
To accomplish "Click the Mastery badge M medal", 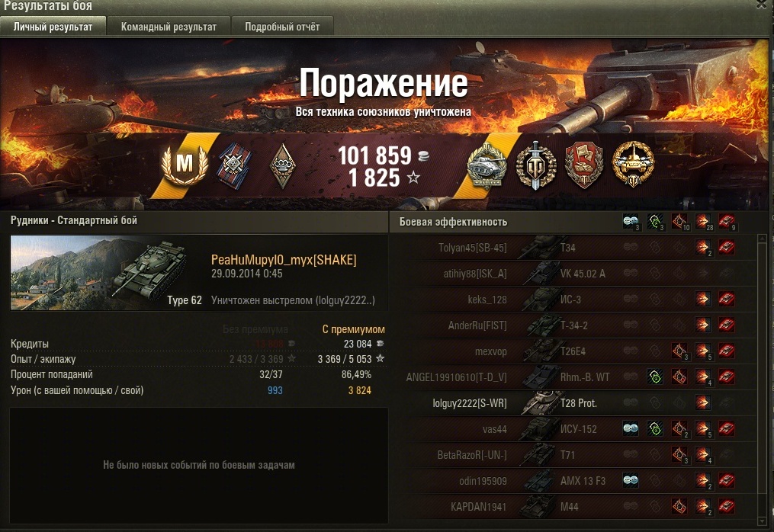I will (185, 163).
